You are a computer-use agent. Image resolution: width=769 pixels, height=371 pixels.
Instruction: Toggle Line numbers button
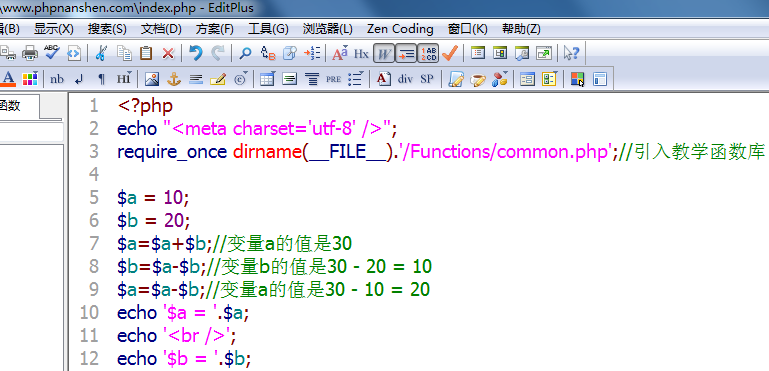[428, 53]
